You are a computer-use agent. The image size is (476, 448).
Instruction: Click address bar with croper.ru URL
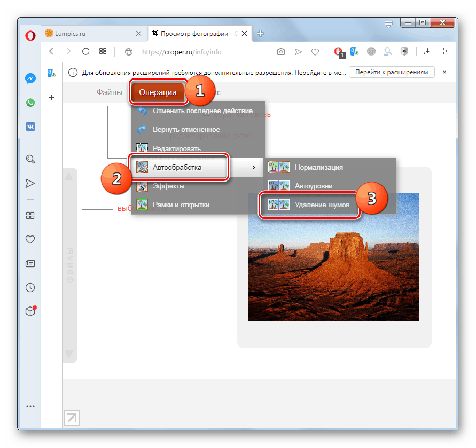pyautogui.click(x=182, y=52)
